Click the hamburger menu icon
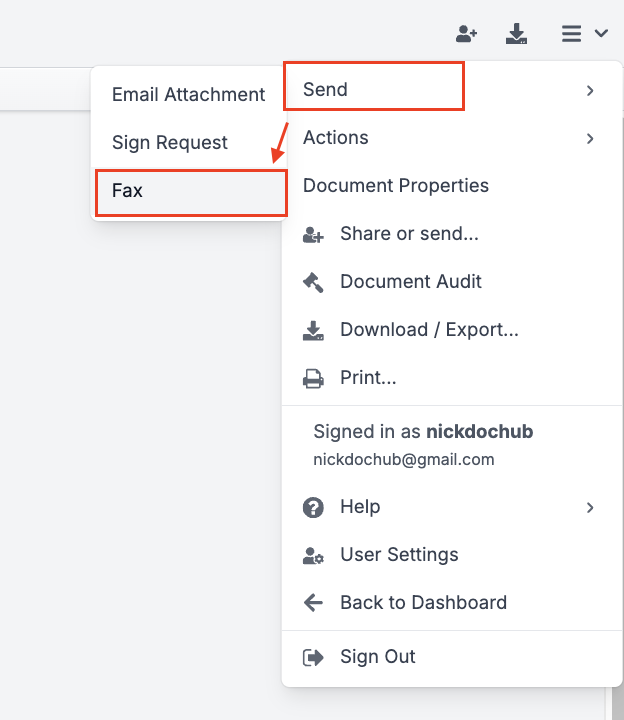 click(571, 34)
